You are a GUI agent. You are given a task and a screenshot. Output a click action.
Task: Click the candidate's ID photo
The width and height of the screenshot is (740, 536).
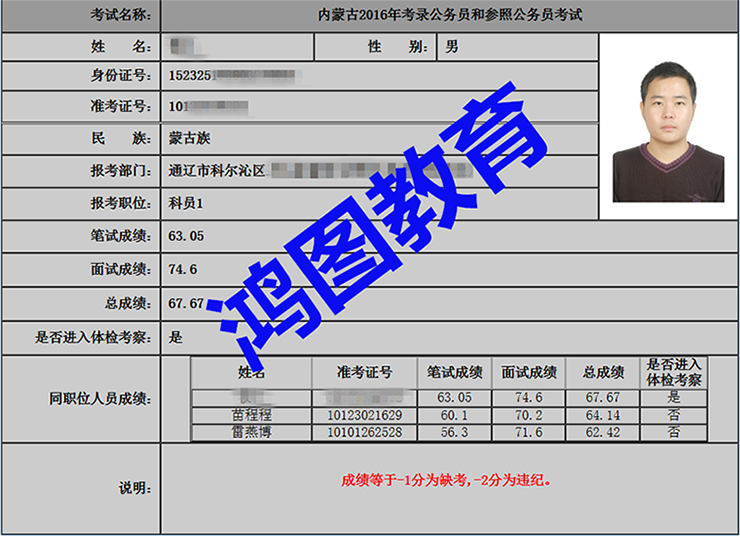(667, 130)
